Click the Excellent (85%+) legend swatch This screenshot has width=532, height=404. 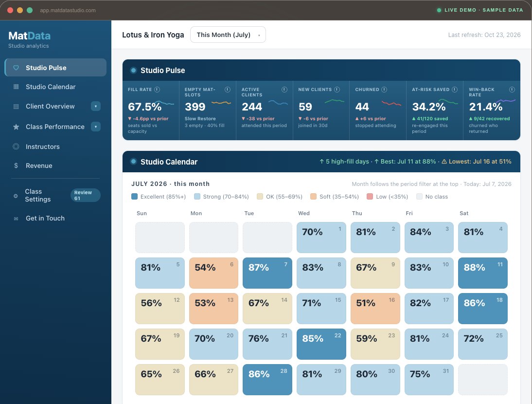134,197
